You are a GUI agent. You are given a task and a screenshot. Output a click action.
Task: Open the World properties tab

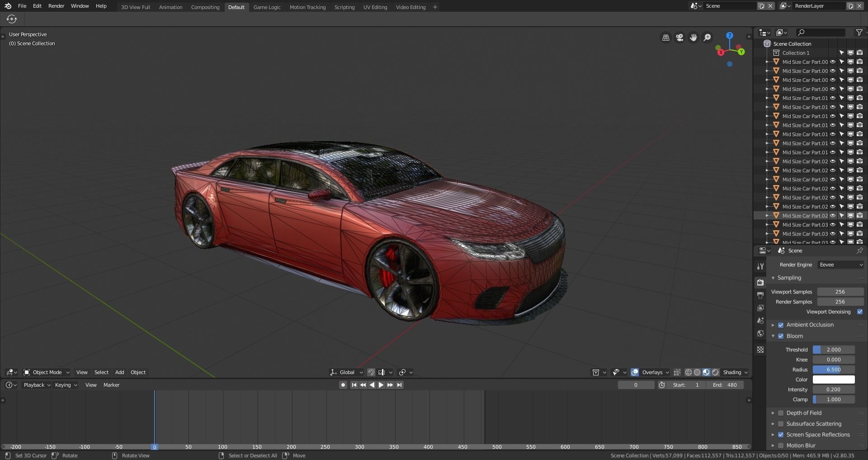760,333
